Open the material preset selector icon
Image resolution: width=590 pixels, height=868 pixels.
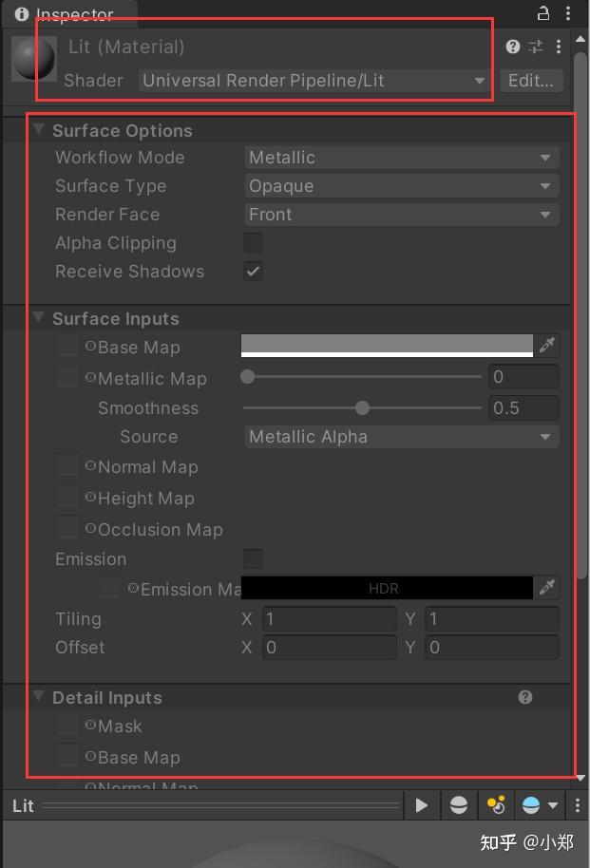[x=536, y=47]
